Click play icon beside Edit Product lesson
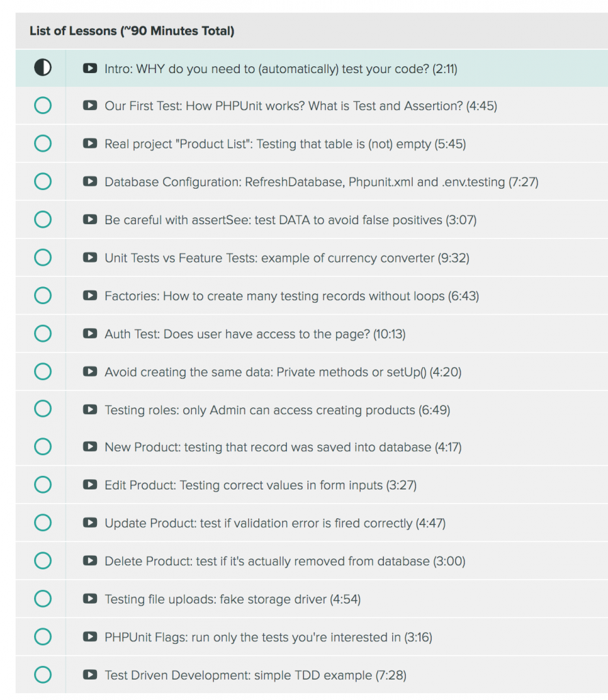The width and height of the screenshot is (608, 700). click(x=89, y=485)
